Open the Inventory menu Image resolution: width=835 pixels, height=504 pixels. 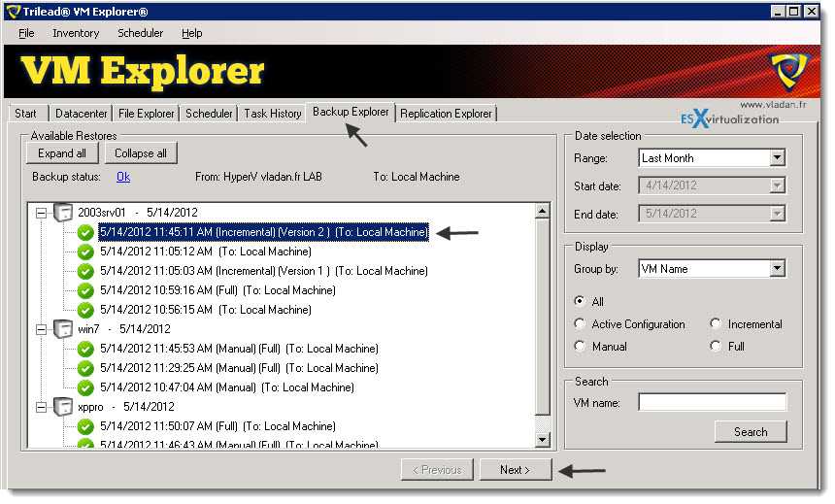tap(76, 33)
